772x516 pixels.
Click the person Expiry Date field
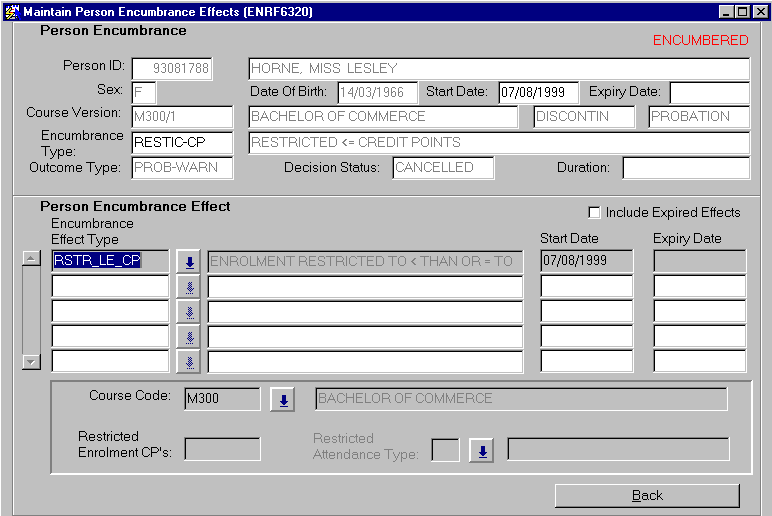(x=709, y=93)
